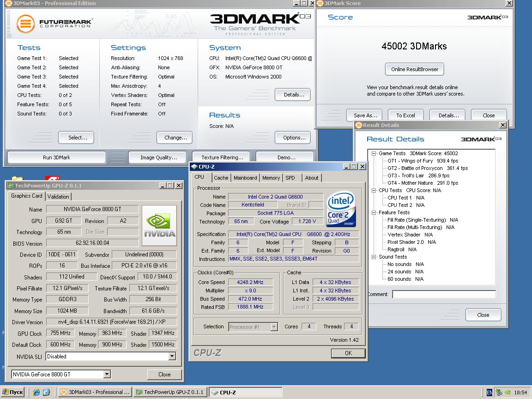The height and width of the screenshot is (399, 532).
Task: Open the GPU selector dropdown at GPU-Z bottom
Action: [107, 374]
